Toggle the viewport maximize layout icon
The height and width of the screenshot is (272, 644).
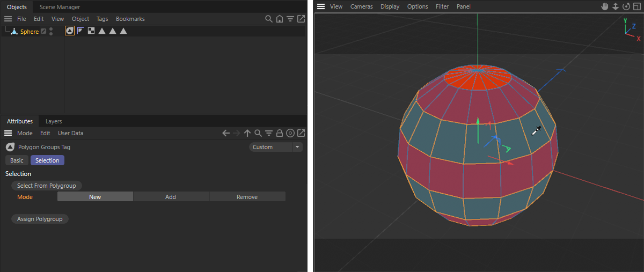click(636, 6)
